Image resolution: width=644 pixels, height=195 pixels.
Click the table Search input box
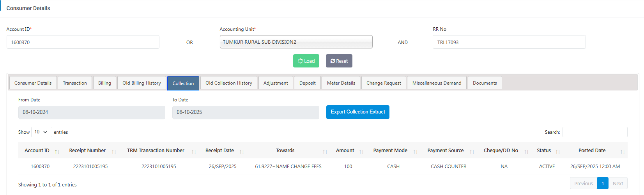[x=594, y=132]
